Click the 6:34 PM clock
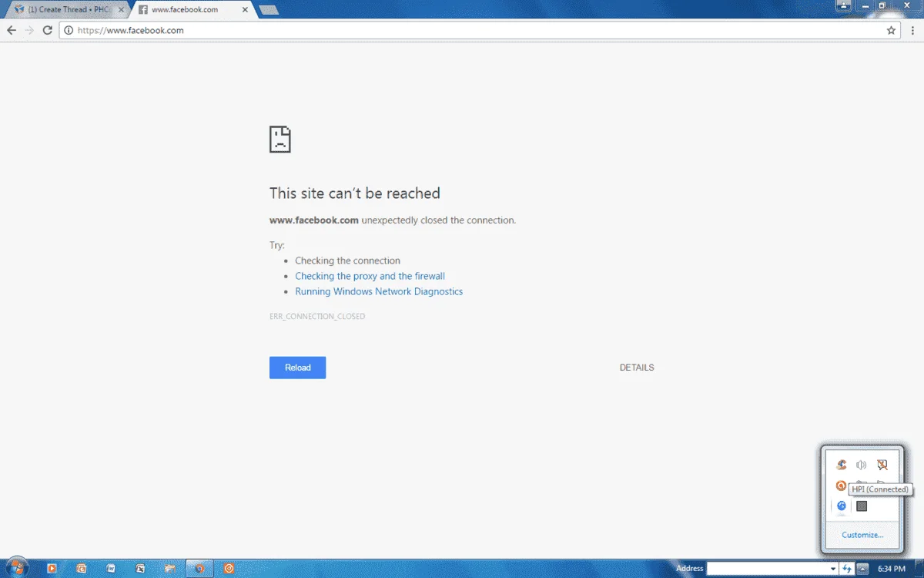924x578 pixels. tap(892, 569)
